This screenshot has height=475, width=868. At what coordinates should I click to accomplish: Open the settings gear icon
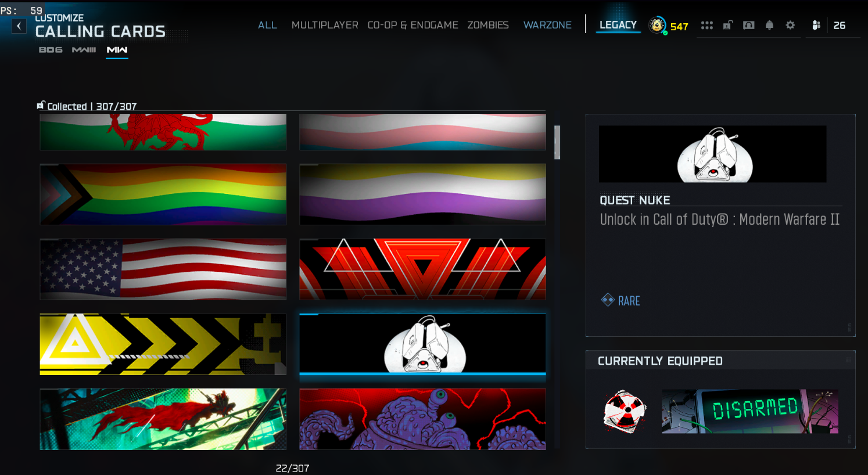pyautogui.click(x=790, y=25)
